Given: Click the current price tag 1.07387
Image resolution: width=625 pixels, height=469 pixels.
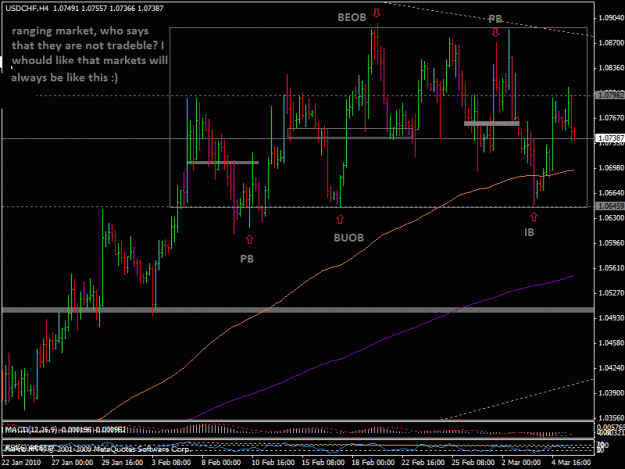Looking at the screenshot, I should coord(609,138).
